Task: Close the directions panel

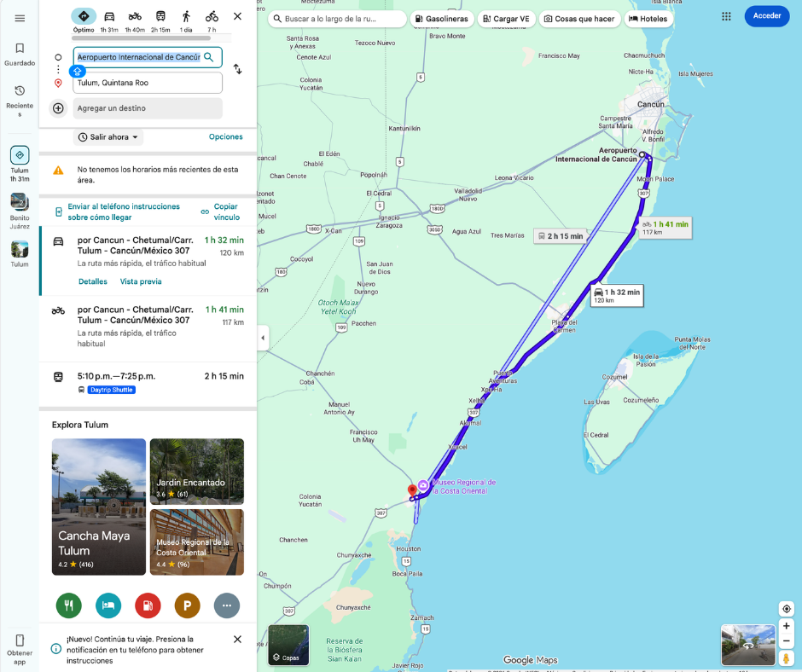Action: (x=237, y=16)
